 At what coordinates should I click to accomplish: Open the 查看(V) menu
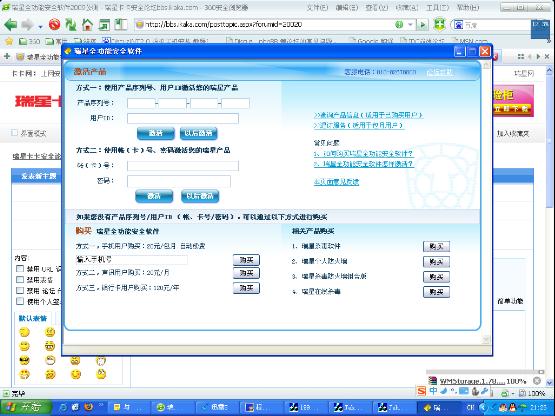376,7
